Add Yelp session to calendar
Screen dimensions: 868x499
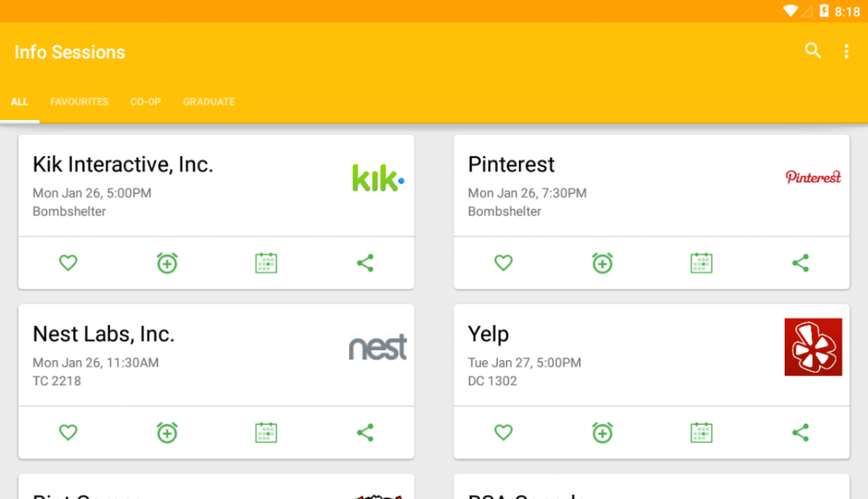[701, 432]
